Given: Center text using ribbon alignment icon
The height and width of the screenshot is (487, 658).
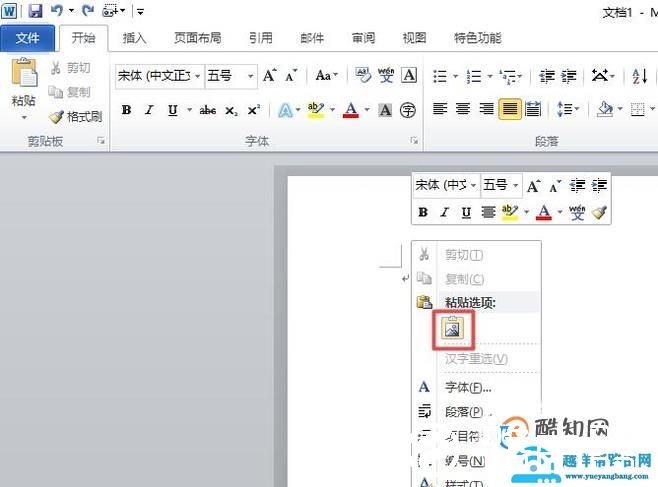Looking at the screenshot, I should [463, 109].
